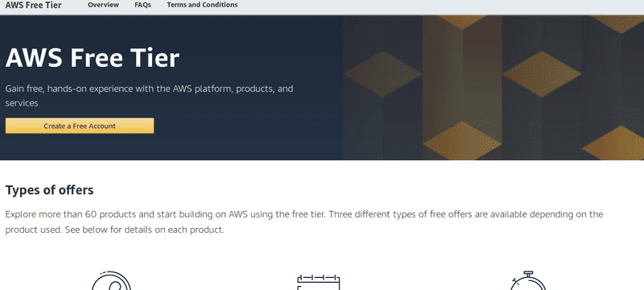Select the 'Gain free, hands-on experience' tagline text
The height and width of the screenshot is (290, 644).
(x=149, y=96)
